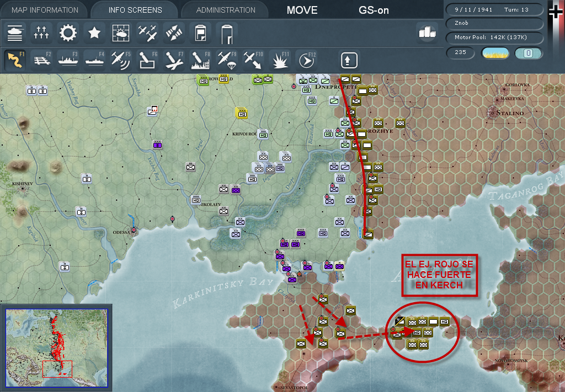Image resolution: width=565 pixels, height=392 pixels.
Task: Open the victory star icon
Action: point(94,33)
